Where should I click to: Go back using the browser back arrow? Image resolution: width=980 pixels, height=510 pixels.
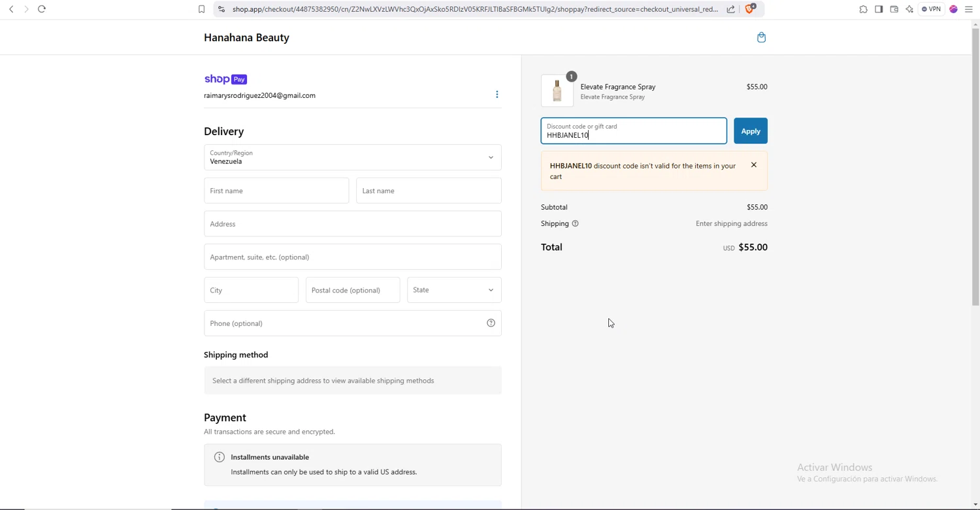(x=11, y=9)
